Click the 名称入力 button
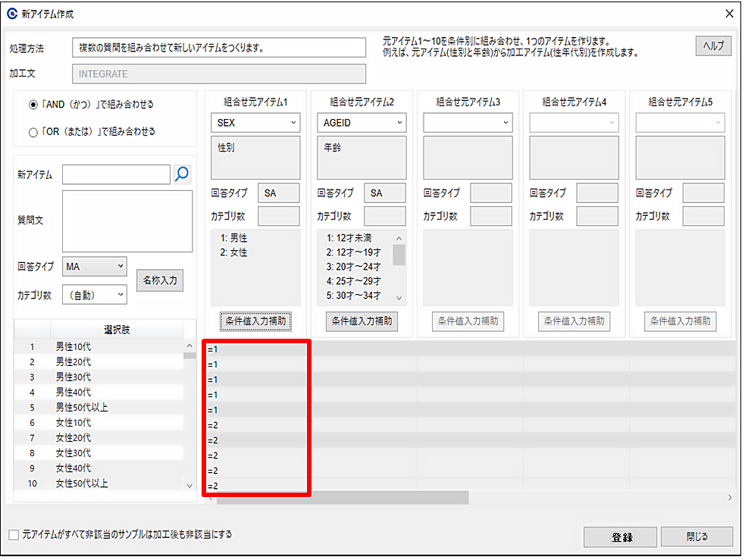The image size is (745, 560). 160,280
